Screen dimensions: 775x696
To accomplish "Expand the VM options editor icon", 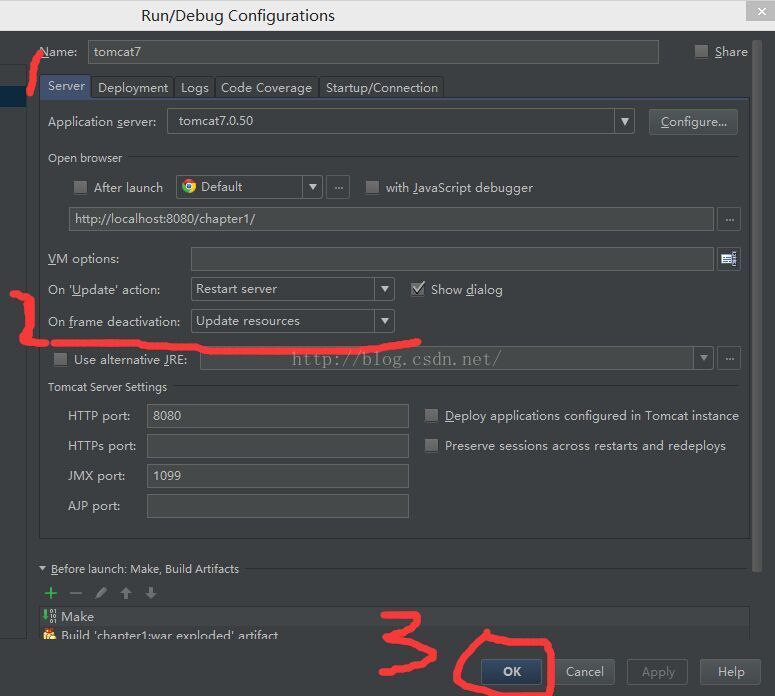I will pos(729,259).
